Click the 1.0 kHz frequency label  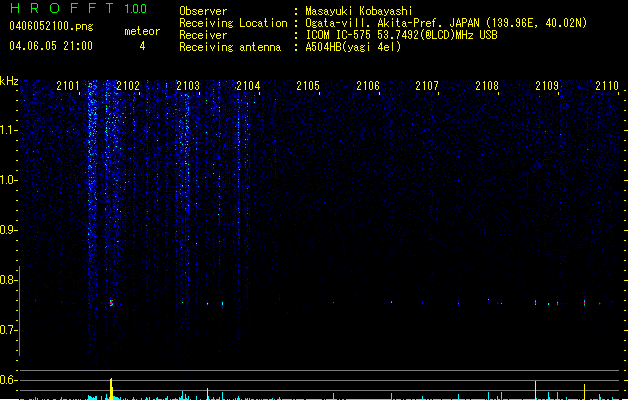click(x=8, y=180)
